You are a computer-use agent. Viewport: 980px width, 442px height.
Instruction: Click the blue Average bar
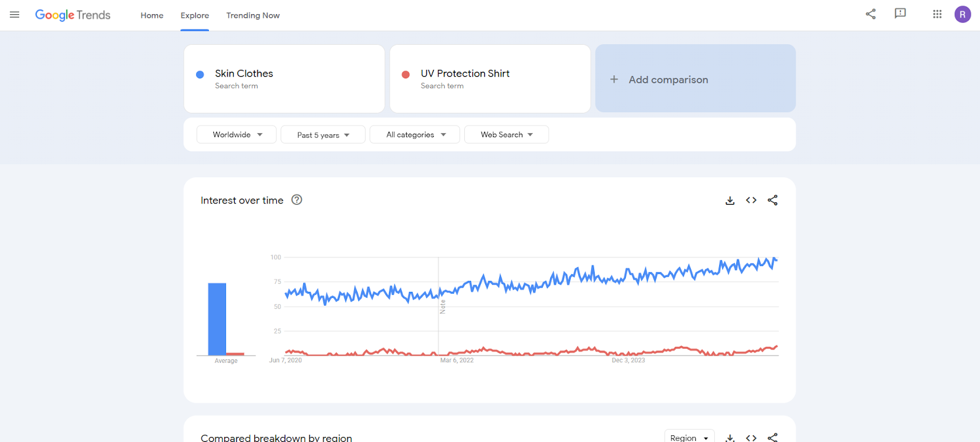point(217,319)
